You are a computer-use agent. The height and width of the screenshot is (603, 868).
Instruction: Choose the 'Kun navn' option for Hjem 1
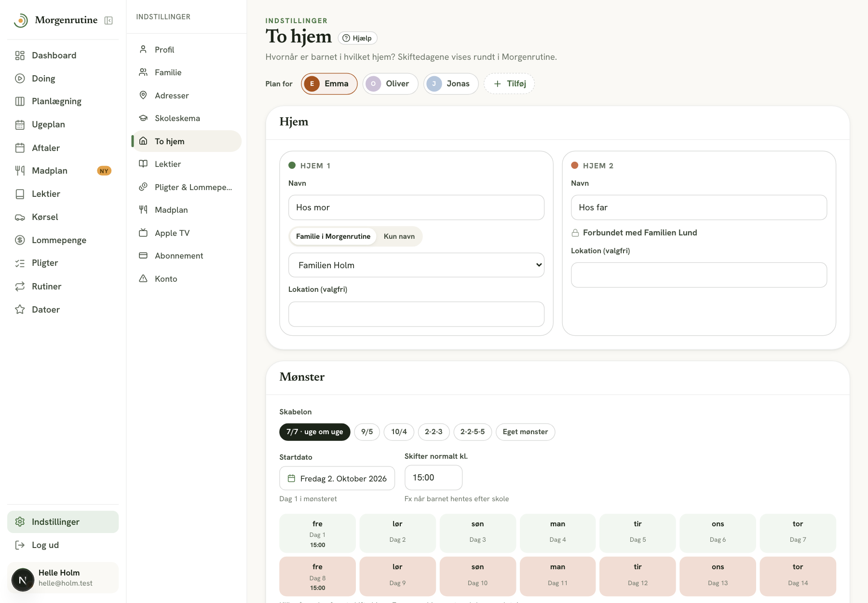pos(399,236)
